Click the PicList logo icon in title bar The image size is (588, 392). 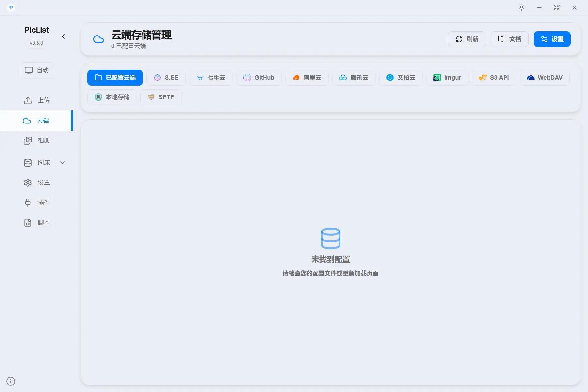(11, 7)
